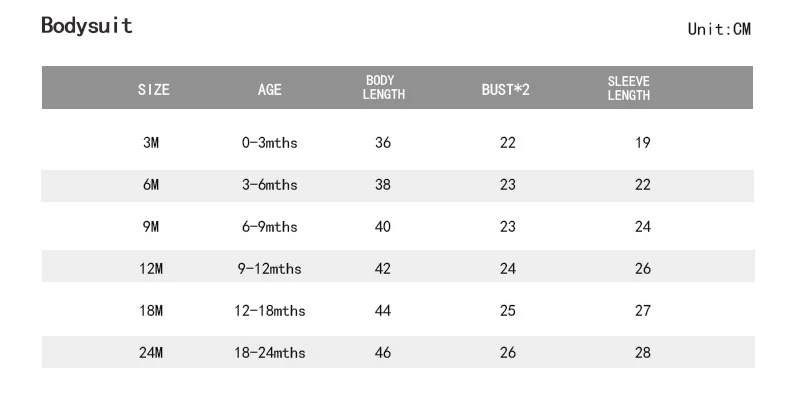800x402 pixels.
Task: Click the 18-24mths age cell
Action: (269, 352)
